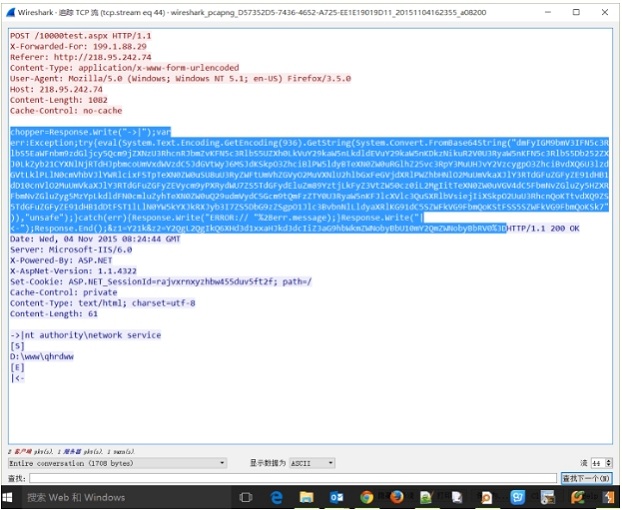Click the Find Next (N) button
This screenshot has height=510, width=622.
click(586, 478)
